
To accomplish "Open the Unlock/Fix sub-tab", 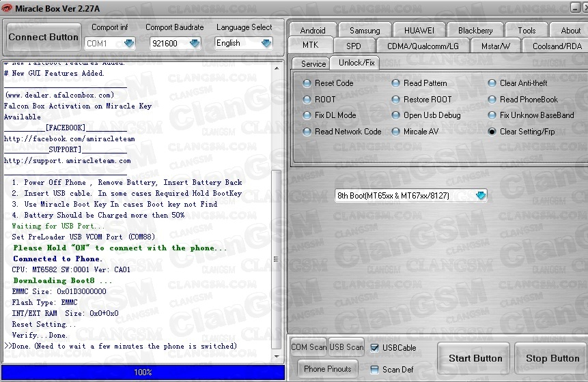I will [356, 63].
